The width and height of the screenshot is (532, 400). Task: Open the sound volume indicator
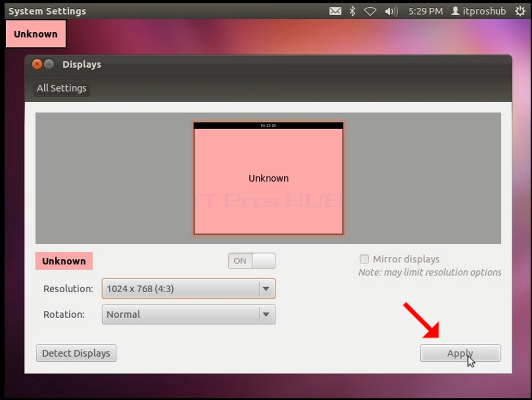(x=391, y=11)
